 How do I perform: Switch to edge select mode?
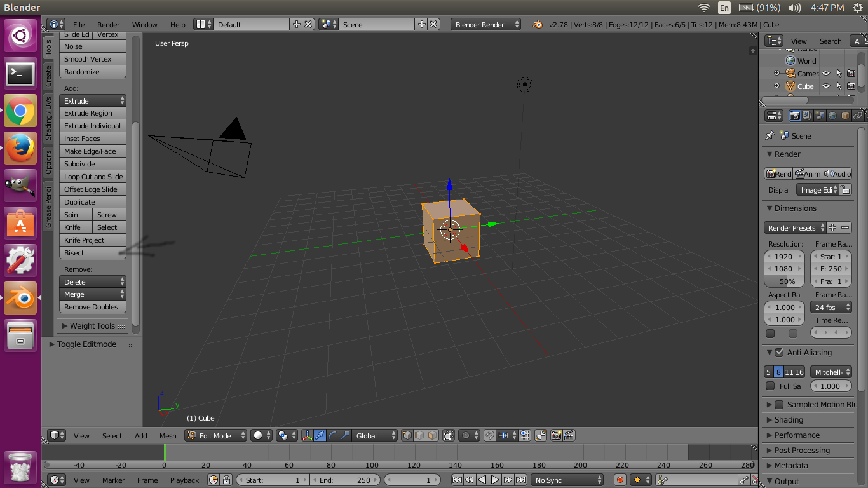pyautogui.click(x=419, y=435)
